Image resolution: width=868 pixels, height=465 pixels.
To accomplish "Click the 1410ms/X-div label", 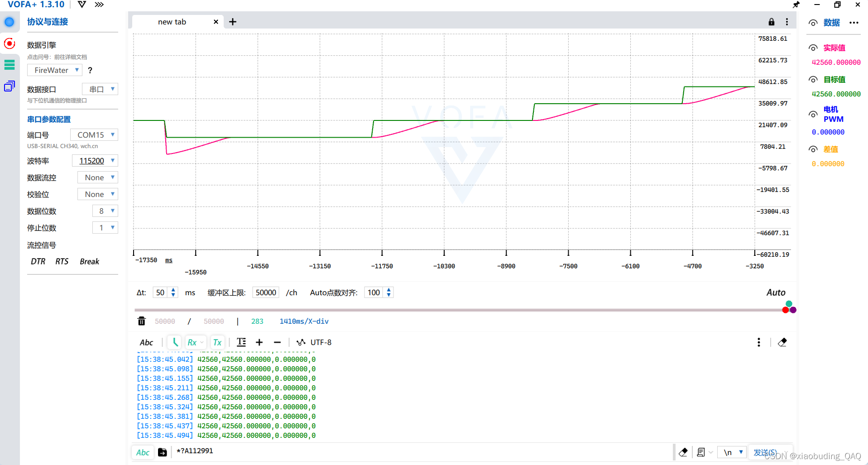I will pos(304,321).
